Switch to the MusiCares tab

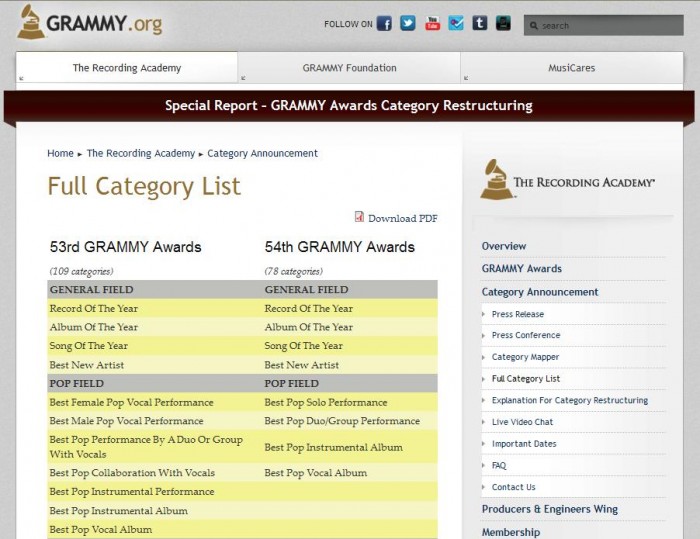571,68
